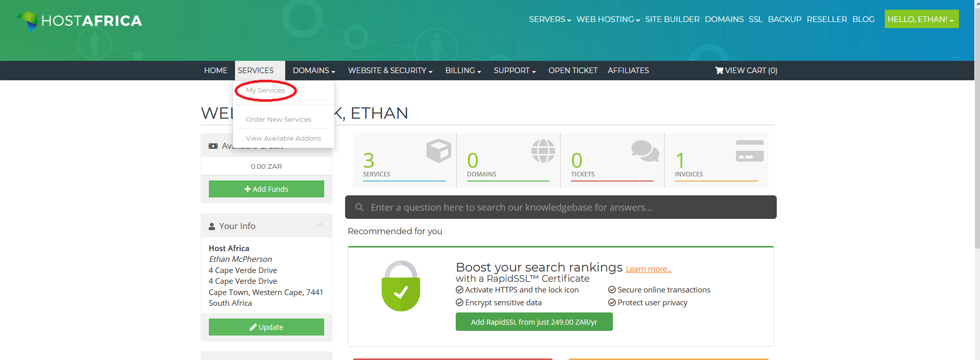Expand the DOMAINS menu in navbar
This screenshot has width=980, height=360.
pyautogui.click(x=314, y=71)
